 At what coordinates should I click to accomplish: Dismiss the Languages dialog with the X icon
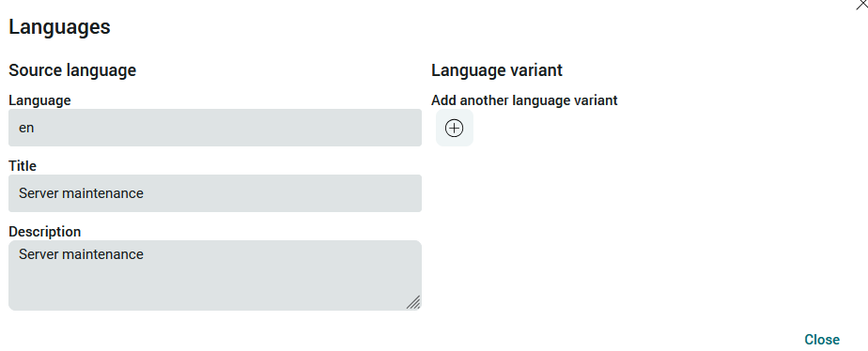click(x=862, y=4)
